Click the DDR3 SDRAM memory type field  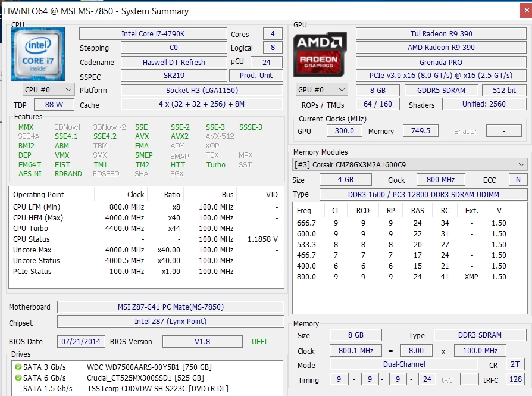coord(480,335)
